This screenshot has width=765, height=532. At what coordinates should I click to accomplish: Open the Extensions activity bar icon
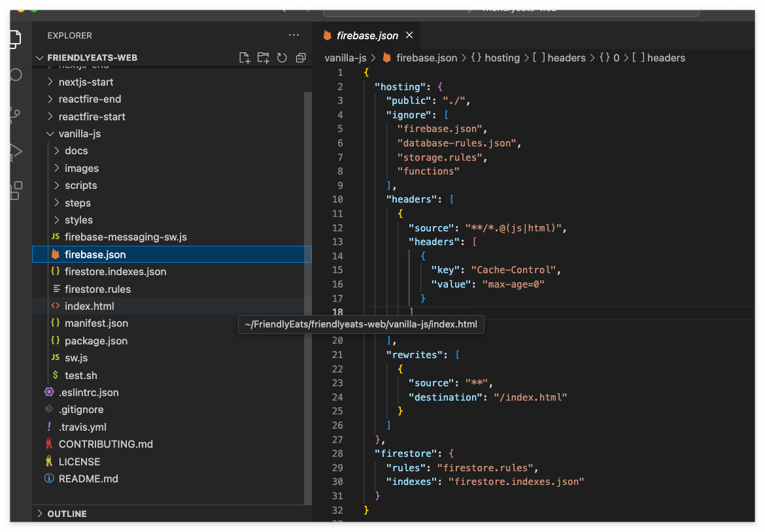click(x=16, y=190)
